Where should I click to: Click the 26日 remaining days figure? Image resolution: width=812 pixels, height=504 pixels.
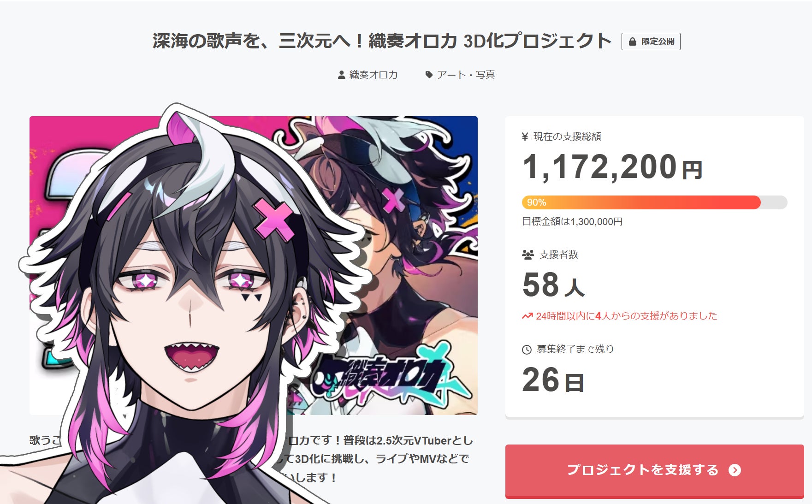click(553, 380)
